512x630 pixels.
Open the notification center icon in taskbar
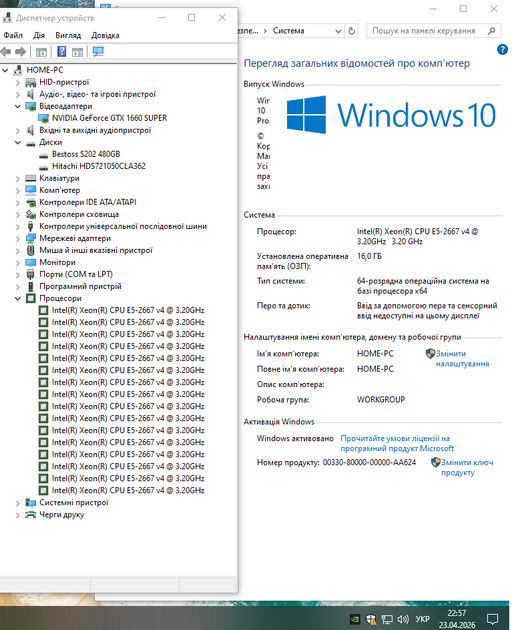click(x=492, y=619)
